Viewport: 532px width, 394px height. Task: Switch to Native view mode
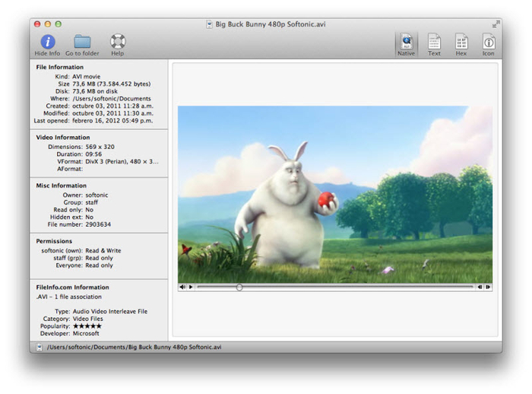click(407, 43)
